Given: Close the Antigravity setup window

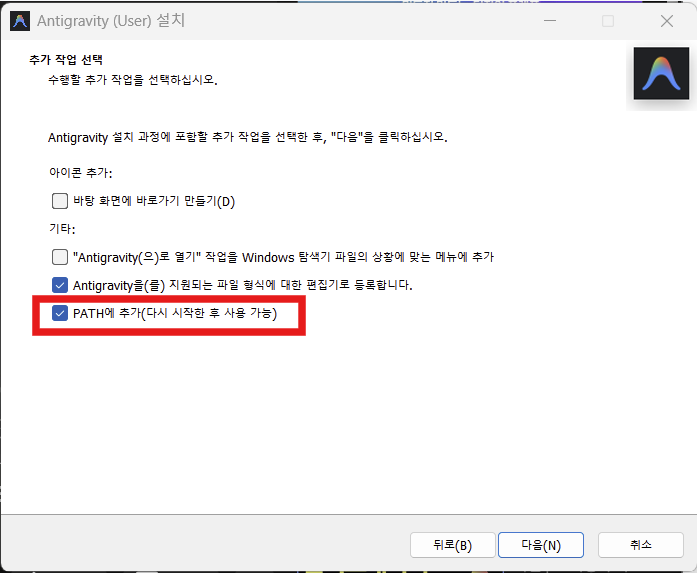Looking at the screenshot, I should [667, 21].
